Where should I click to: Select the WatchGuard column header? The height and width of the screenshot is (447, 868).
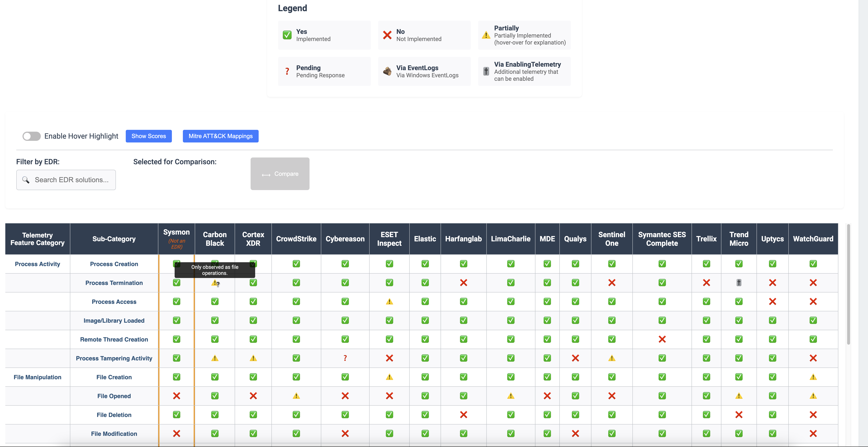(x=813, y=239)
